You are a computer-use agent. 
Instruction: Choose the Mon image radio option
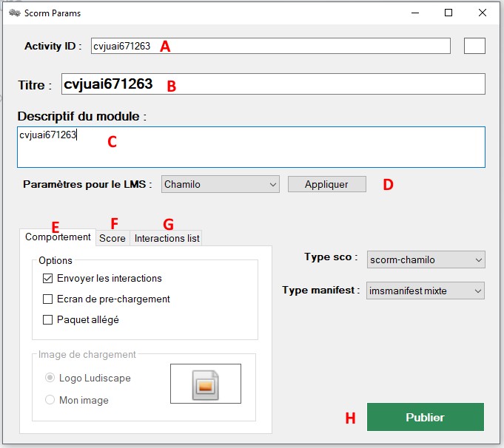tap(50, 400)
